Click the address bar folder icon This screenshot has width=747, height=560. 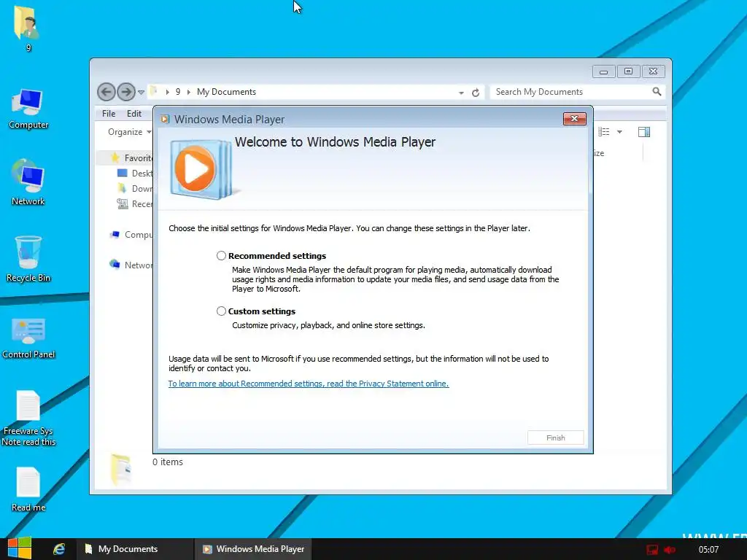coord(154,91)
